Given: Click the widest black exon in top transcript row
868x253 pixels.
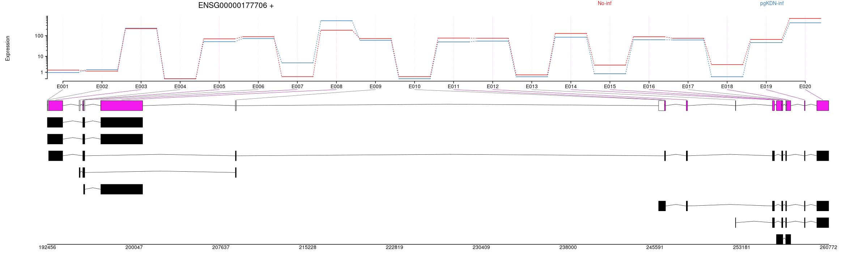Looking at the screenshot, I should 122,123.
